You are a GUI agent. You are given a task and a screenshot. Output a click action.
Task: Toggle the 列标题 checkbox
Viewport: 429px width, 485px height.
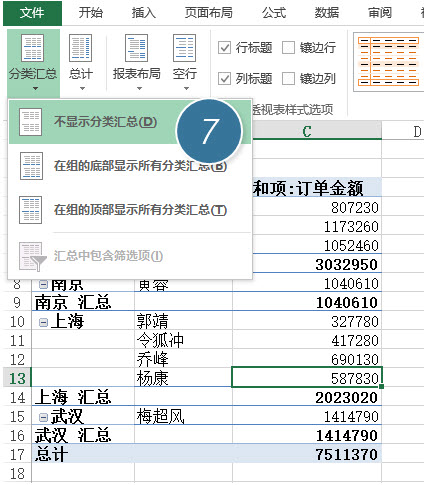tap(224, 79)
